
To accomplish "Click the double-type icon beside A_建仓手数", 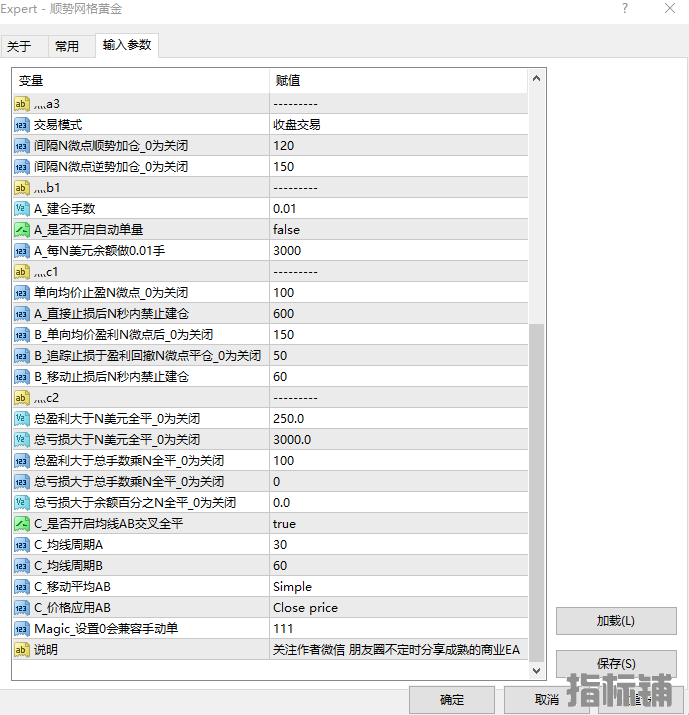I will 21,209.
